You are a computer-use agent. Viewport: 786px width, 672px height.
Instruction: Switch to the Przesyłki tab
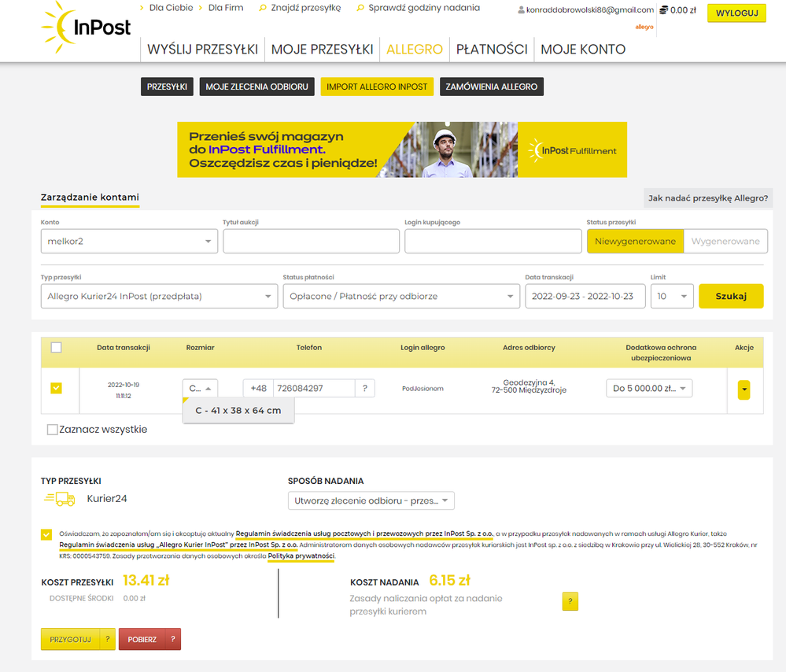pos(167,87)
